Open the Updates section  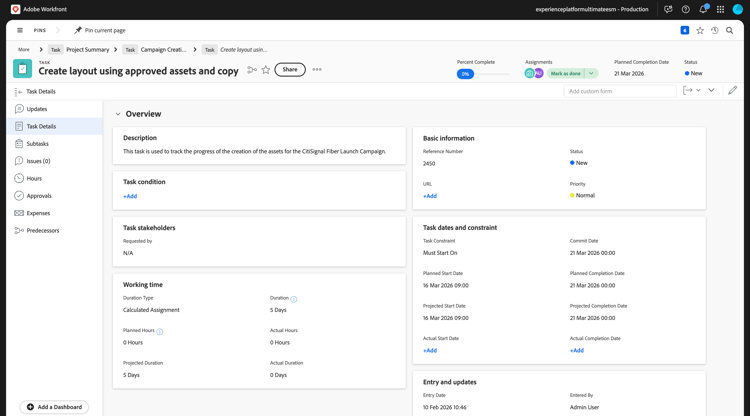(x=37, y=109)
